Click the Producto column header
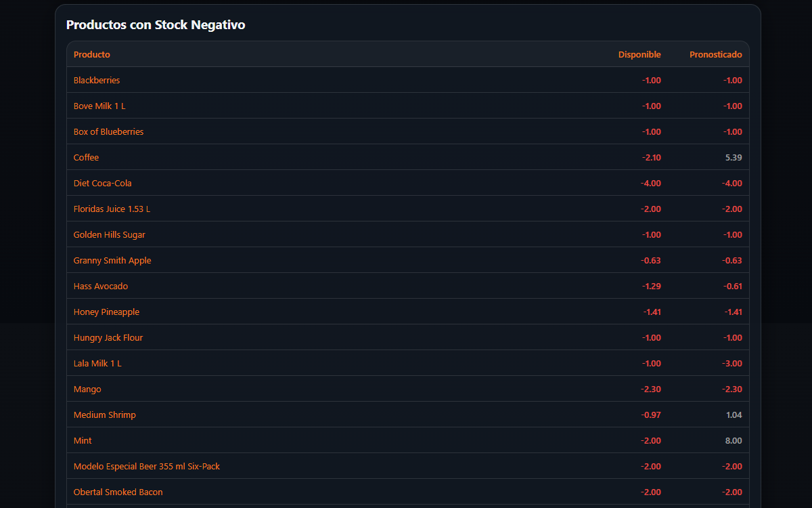The height and width of the screenshot is (508, 812). coord(91,54)
